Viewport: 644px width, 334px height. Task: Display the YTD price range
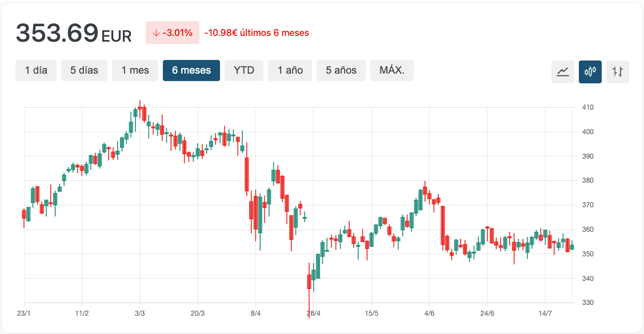[244, 71]
